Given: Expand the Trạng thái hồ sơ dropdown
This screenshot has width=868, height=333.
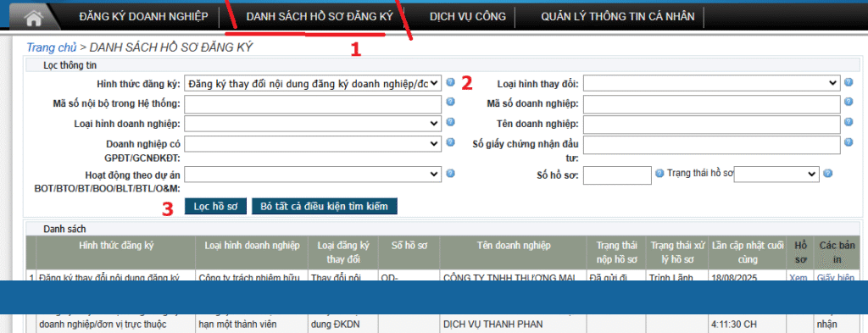Looking at the screenshot, I should click(776, 175).
